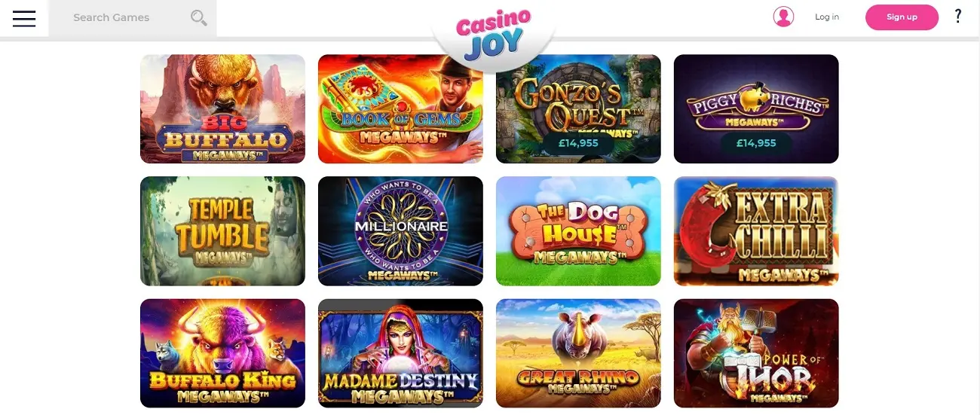
Task: Open Great Rhino Megaways tile
Action: pyautogui.click(x=578, y=353)
